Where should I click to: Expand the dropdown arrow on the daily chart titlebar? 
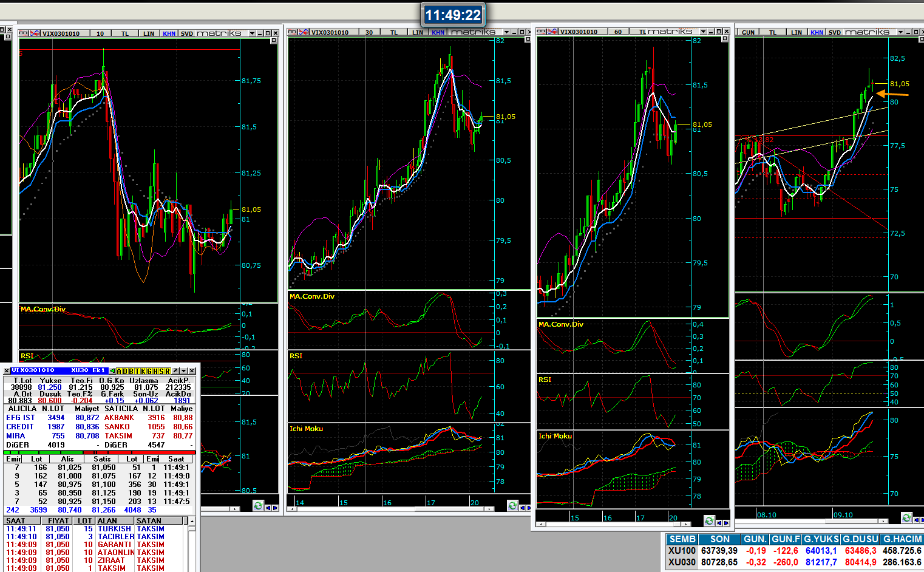click(x=900, y=32)
